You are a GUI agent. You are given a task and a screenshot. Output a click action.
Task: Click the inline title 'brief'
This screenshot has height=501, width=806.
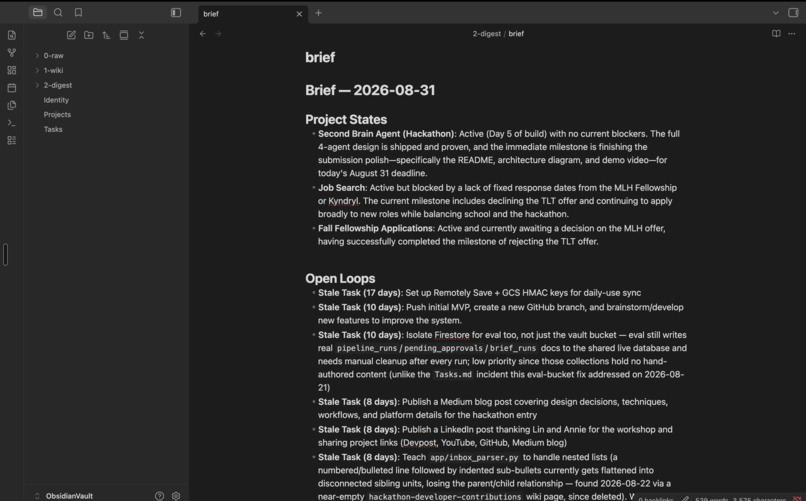(x=320, y=57)
